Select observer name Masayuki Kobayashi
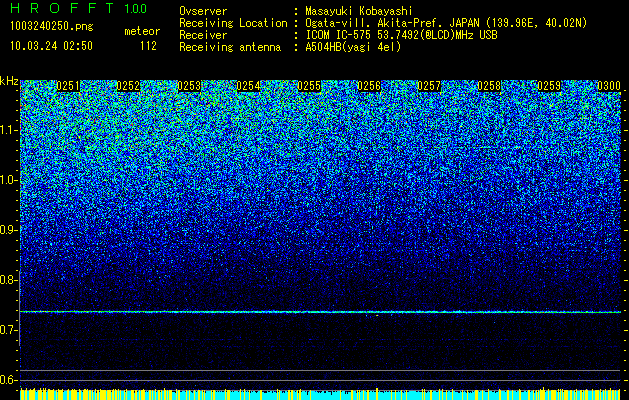 [359, 11]
